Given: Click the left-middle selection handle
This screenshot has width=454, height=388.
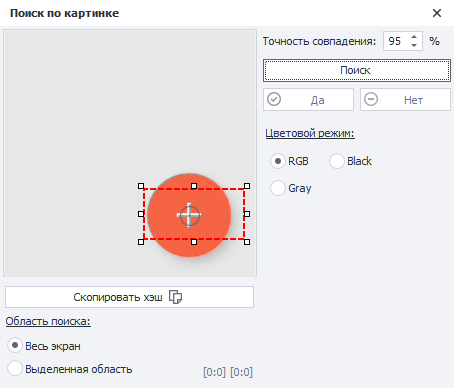Looking at the screenshot, I should click(x=141, y=214).
